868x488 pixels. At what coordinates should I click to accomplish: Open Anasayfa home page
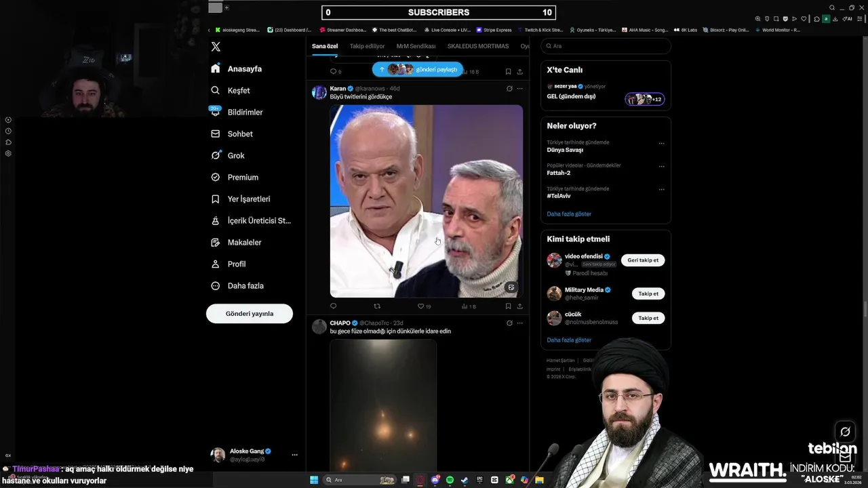click(236, 68)
